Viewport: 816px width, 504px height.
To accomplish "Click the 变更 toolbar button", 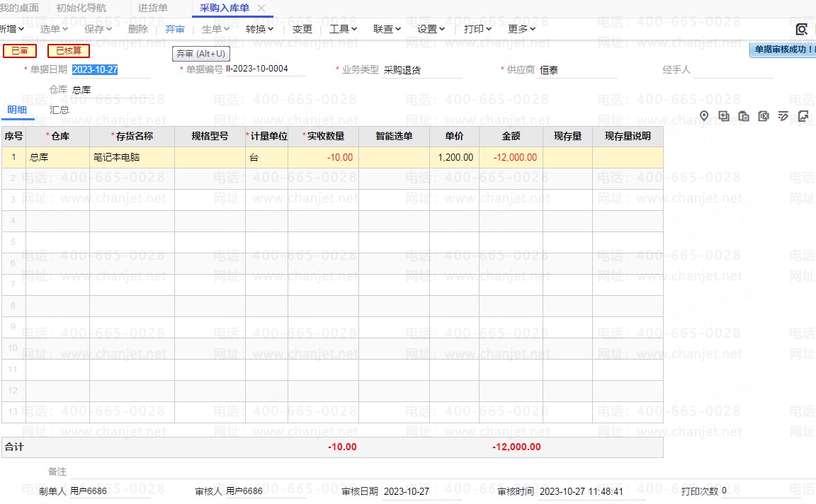I will (302, 29).
